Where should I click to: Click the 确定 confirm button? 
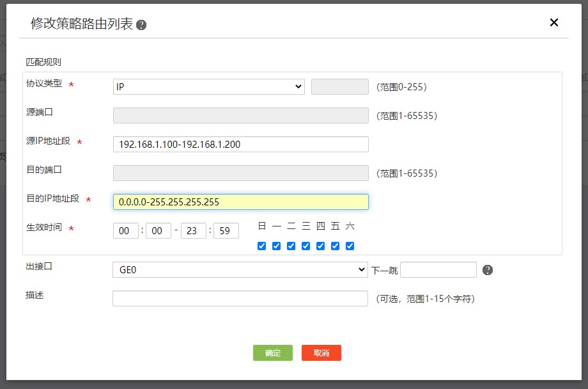click(273, 353)
